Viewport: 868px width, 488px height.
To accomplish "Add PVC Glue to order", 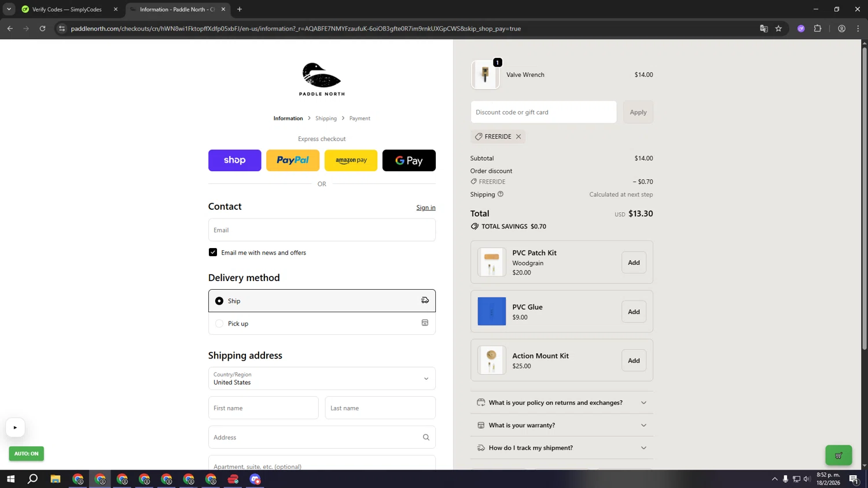I will tap(634, 312).
